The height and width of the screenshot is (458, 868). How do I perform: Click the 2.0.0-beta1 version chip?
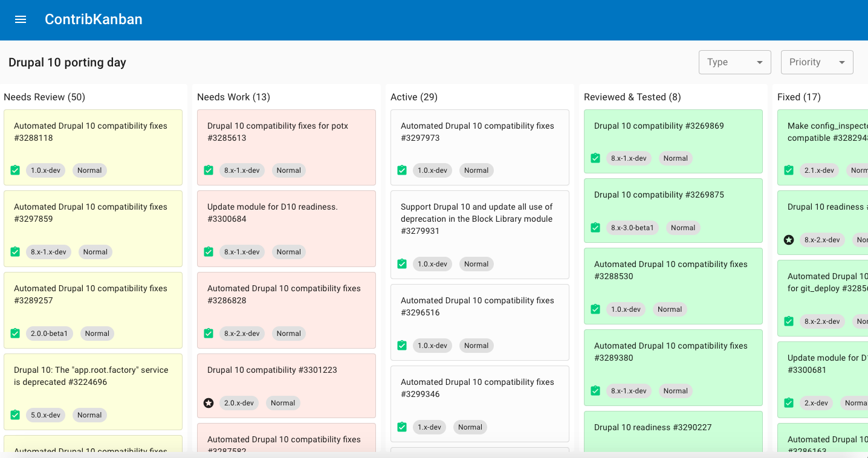tap(50, 334)
